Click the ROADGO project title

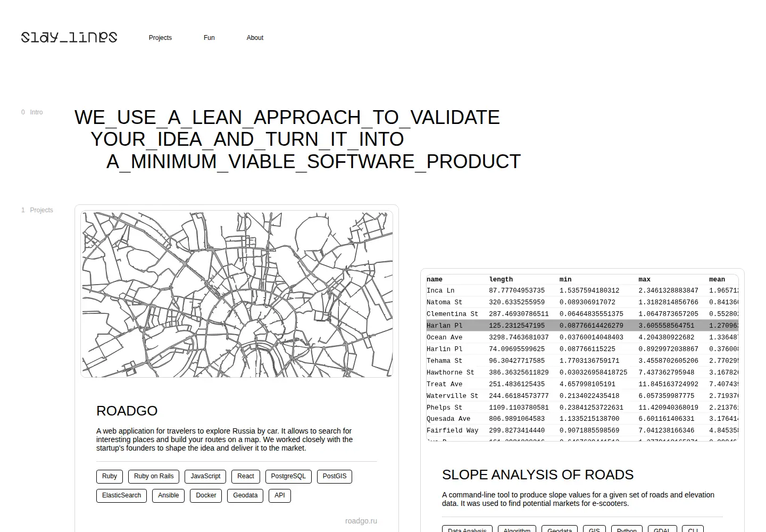point(127,411)
